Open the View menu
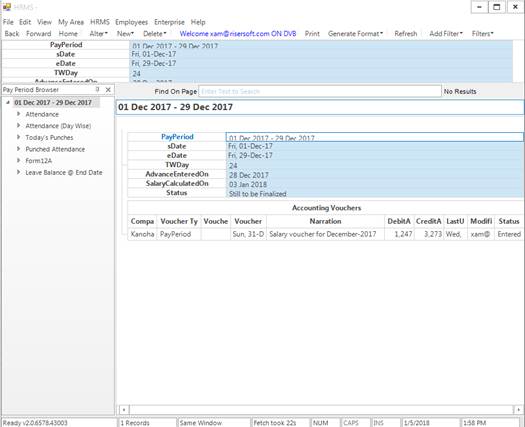The image size is (525, 427). pos(45,22)
